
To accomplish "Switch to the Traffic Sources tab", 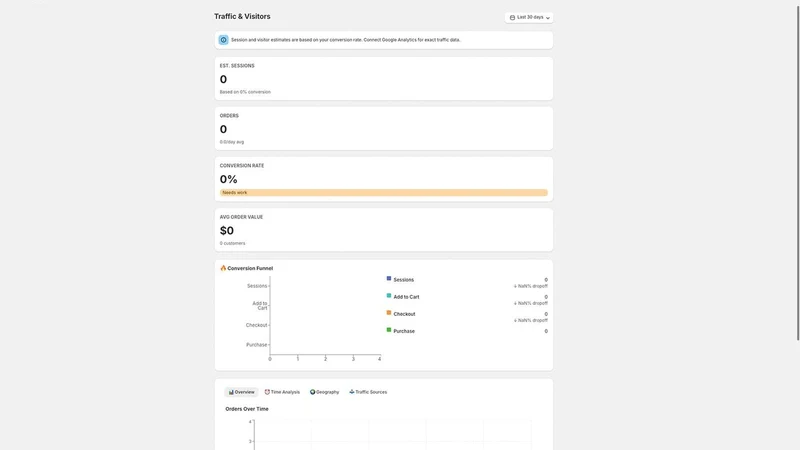I will coord(368,392).
